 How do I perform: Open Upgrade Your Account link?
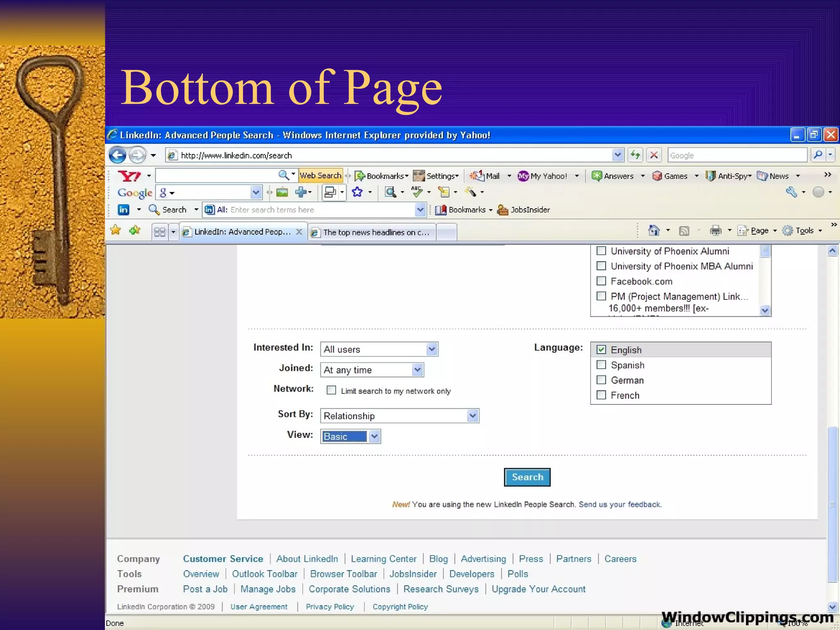tap(539, 589)
